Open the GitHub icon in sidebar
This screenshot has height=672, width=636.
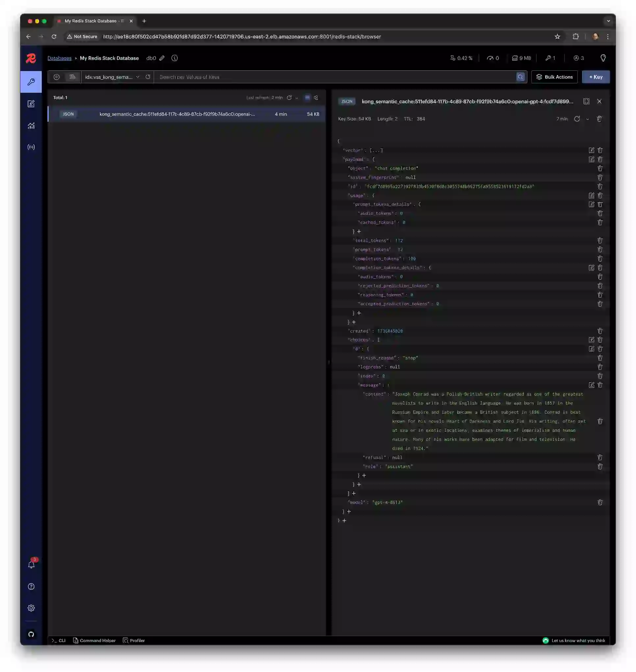[x=31, y=634]
